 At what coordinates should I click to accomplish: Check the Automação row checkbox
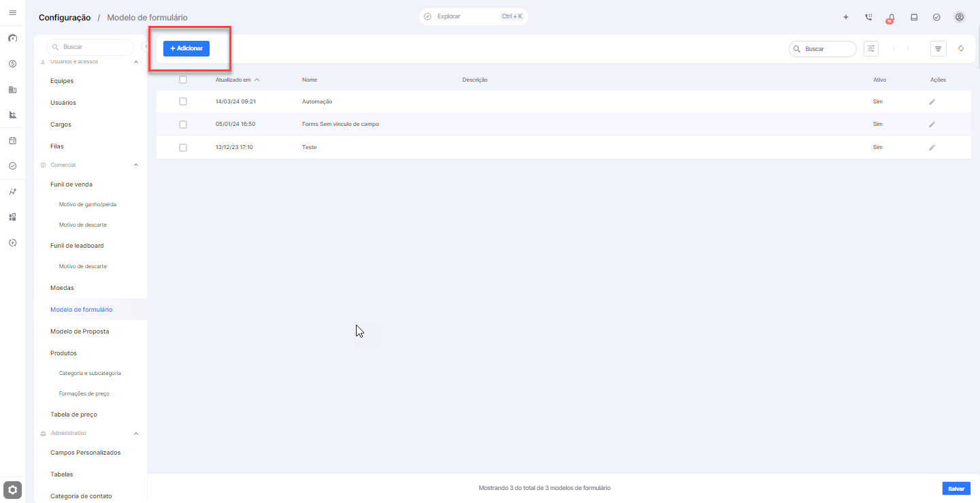[182, 101]
